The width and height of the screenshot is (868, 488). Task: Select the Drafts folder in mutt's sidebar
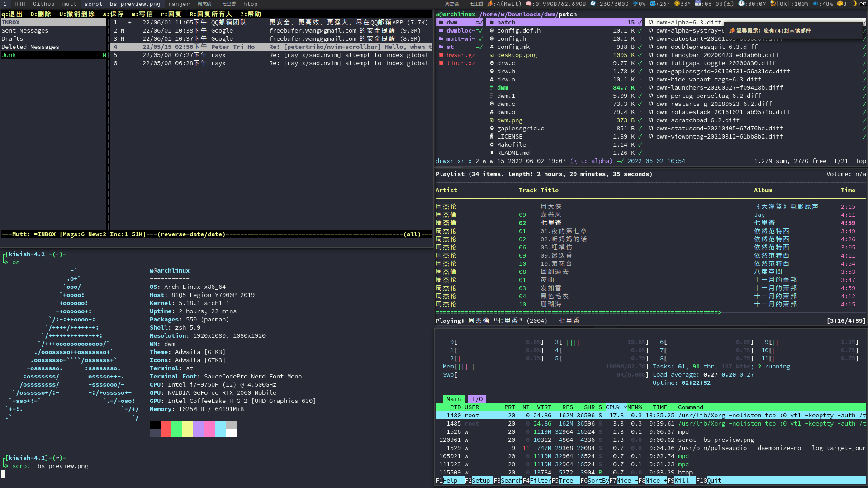(x=54, y=38)
